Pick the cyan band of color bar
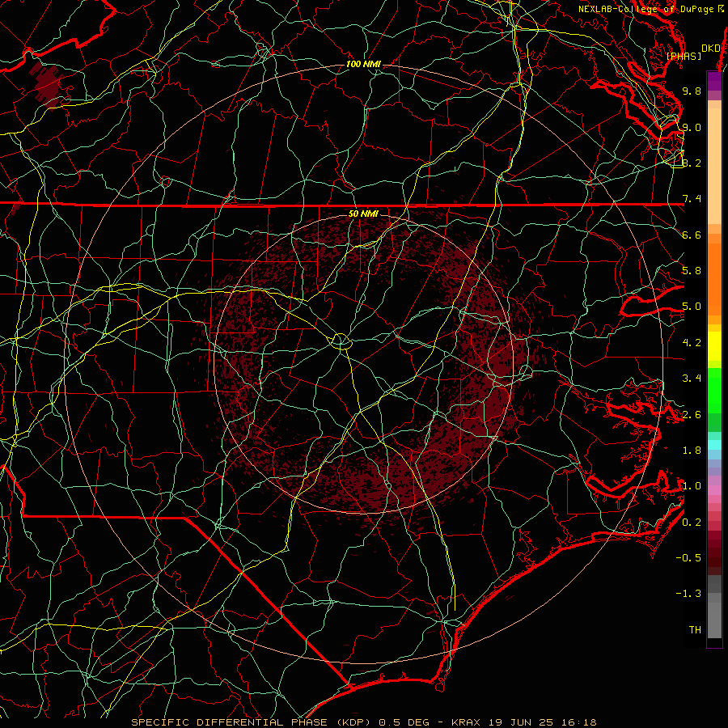The image size is (728, 728). tap(714, 444)
